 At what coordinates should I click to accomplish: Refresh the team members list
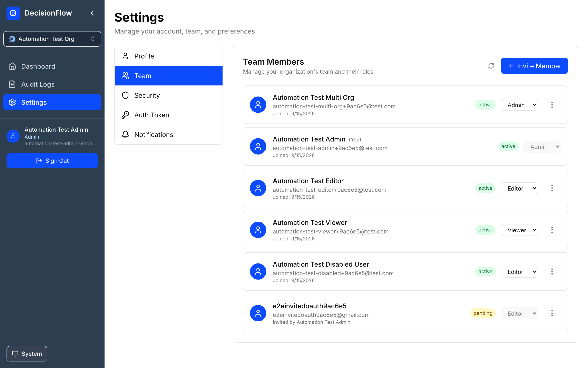pyautogui.click(x=491, y=66)
